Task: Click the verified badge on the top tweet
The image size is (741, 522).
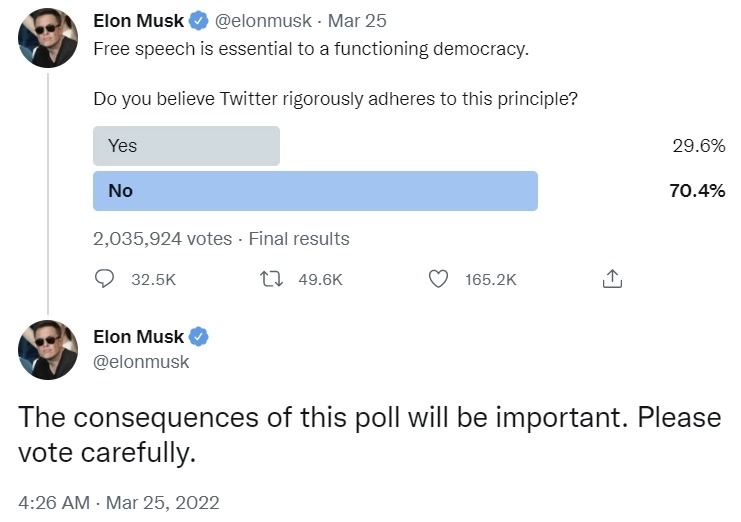Action: 198,21
